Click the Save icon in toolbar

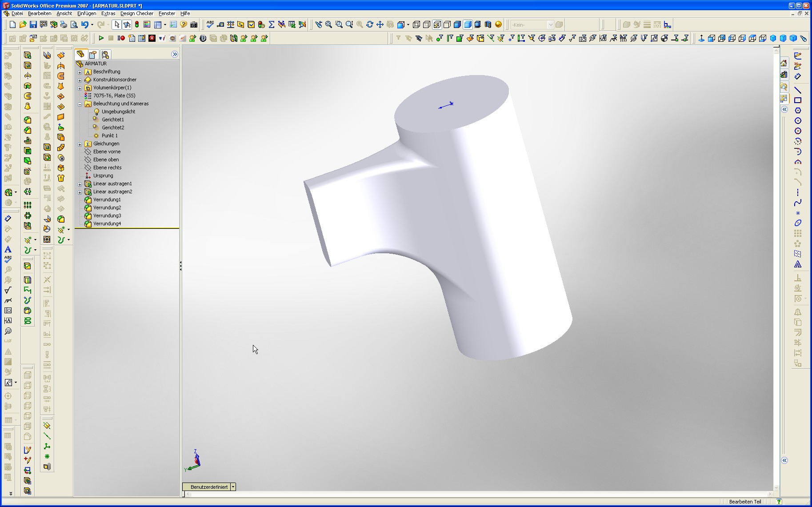(x=33, y=25)
